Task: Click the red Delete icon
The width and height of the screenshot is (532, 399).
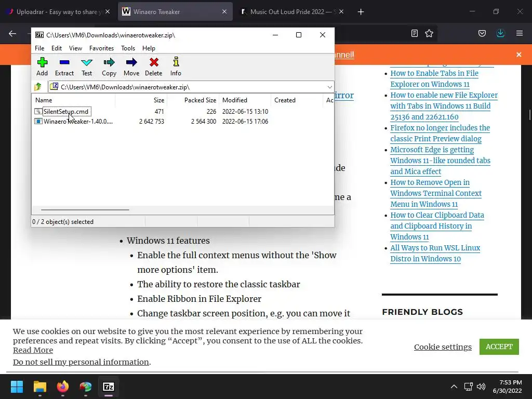Action: tap(154, 67)
